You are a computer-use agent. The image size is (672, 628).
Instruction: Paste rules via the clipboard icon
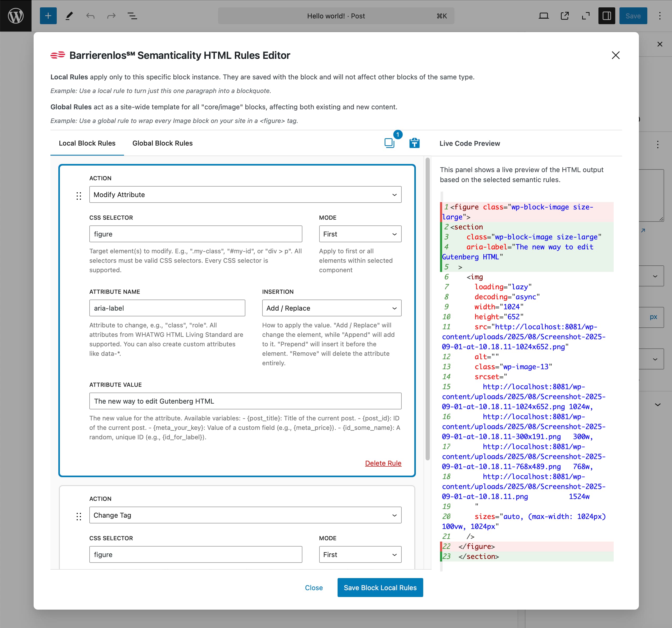[x=415, y=143]
